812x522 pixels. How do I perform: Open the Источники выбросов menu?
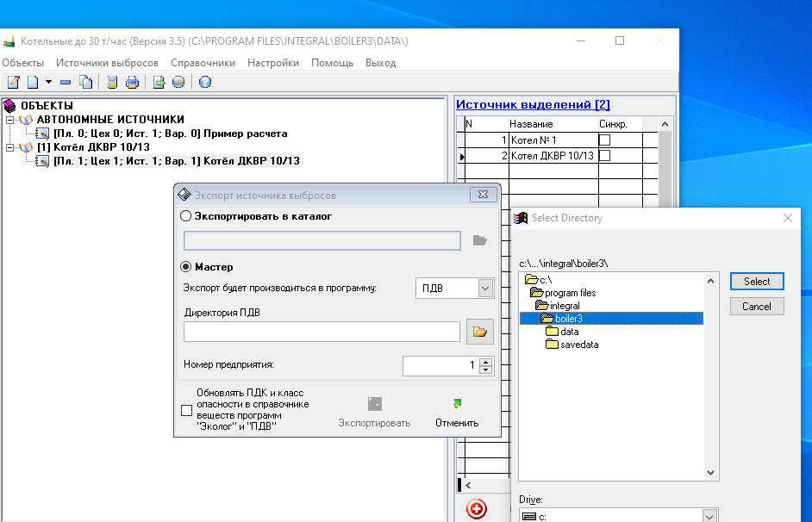click(107, 63)
